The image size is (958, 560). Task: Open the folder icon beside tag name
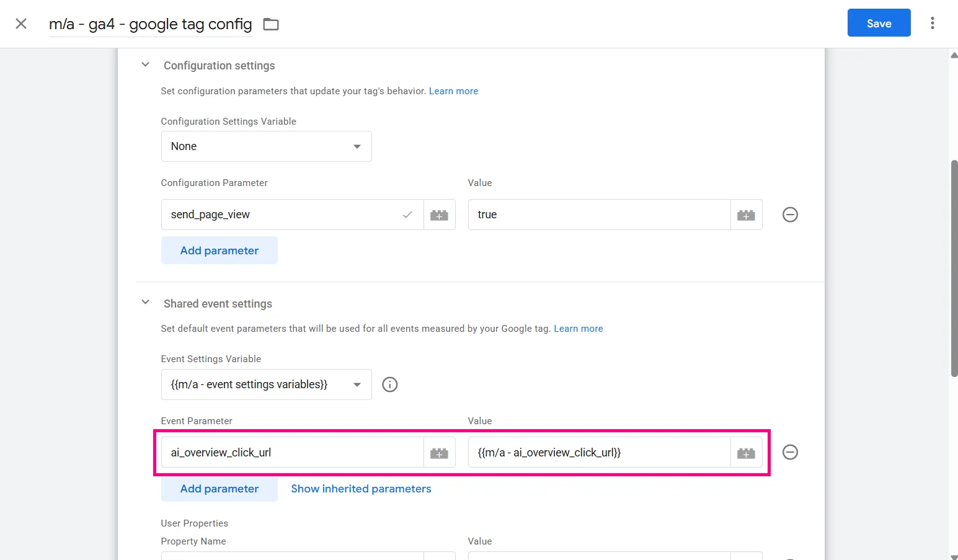[x=271, y=24]
